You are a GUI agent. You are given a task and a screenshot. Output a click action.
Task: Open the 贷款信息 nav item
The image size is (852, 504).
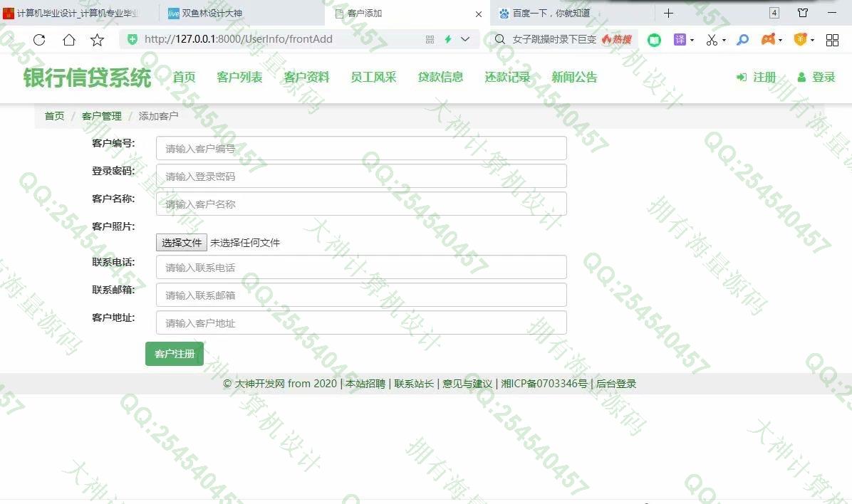coord(440,77)
